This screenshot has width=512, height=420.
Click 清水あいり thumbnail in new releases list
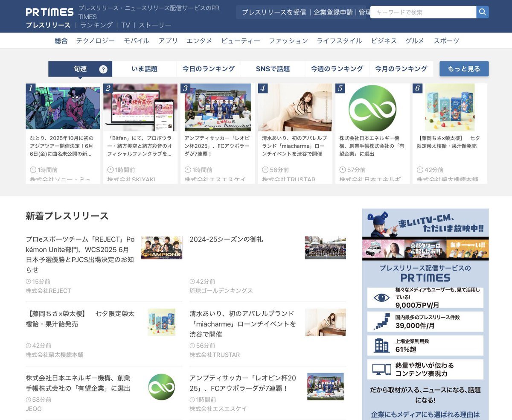click(325, 322)
